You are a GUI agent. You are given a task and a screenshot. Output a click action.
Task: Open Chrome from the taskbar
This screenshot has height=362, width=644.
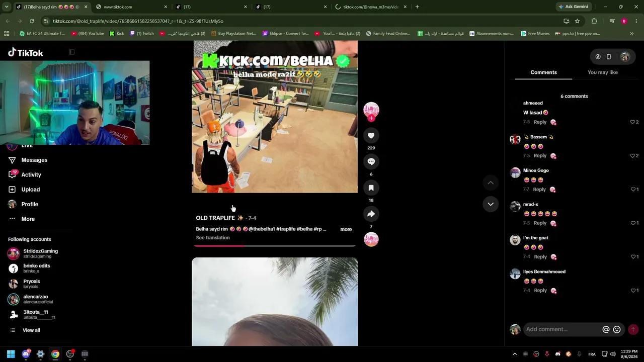tap(55, 354)
